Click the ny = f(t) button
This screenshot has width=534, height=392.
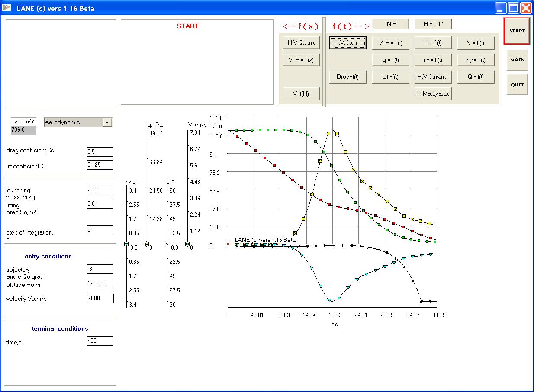point(476,60)
